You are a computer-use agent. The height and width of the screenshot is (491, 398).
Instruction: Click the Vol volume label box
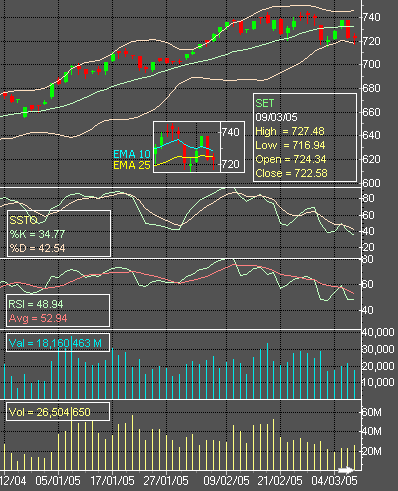tap(58, 412)
